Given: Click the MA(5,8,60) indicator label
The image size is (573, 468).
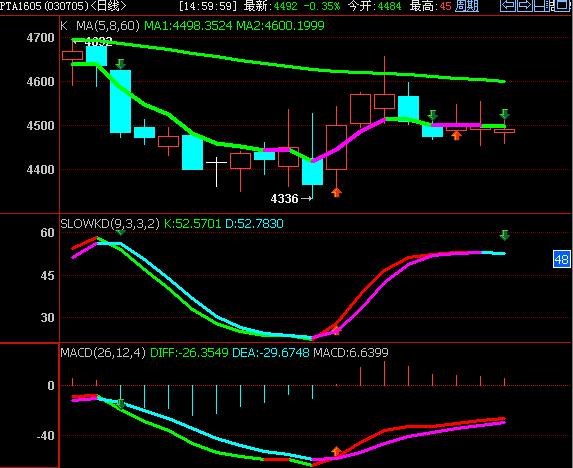Looking at the screenshot, I should [x=108, y=26].
